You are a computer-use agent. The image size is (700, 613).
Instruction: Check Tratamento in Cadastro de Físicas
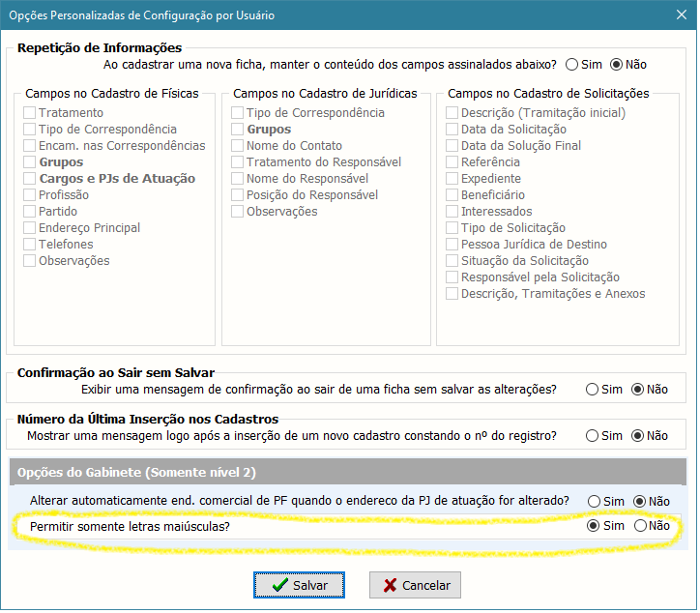(30, 113)
